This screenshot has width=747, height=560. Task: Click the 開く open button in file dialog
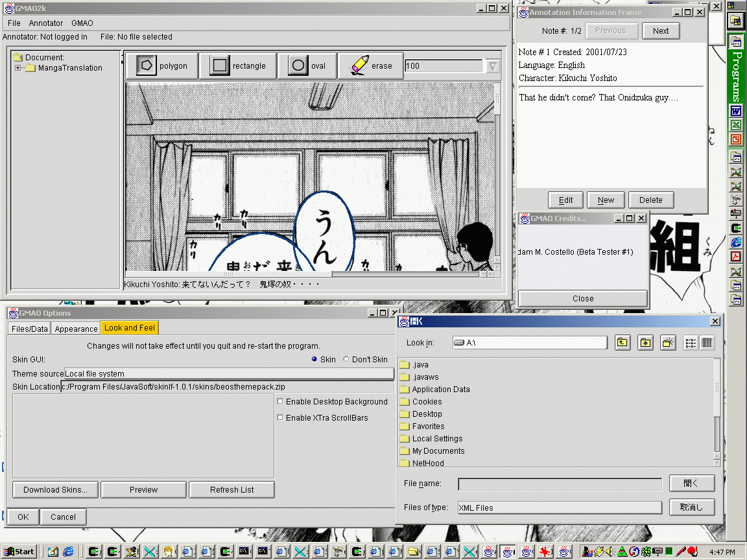692,483
